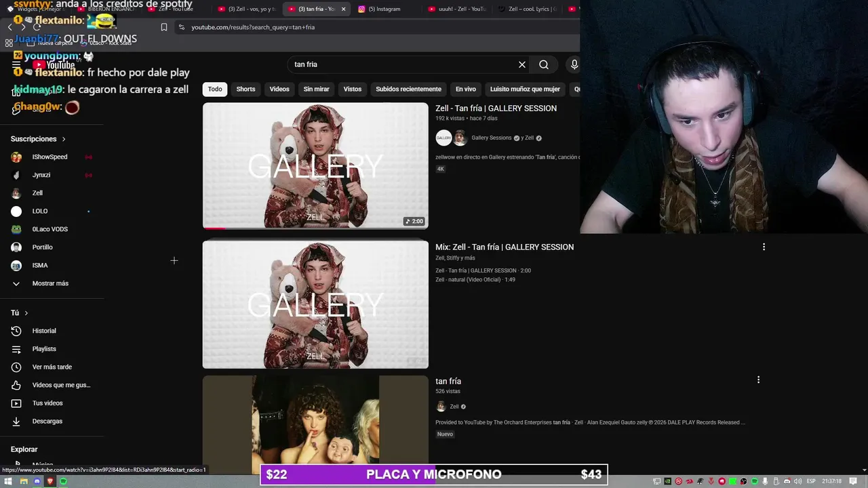
Task: Open options menu for Mix: Zell result
Action: pos(764,247)
